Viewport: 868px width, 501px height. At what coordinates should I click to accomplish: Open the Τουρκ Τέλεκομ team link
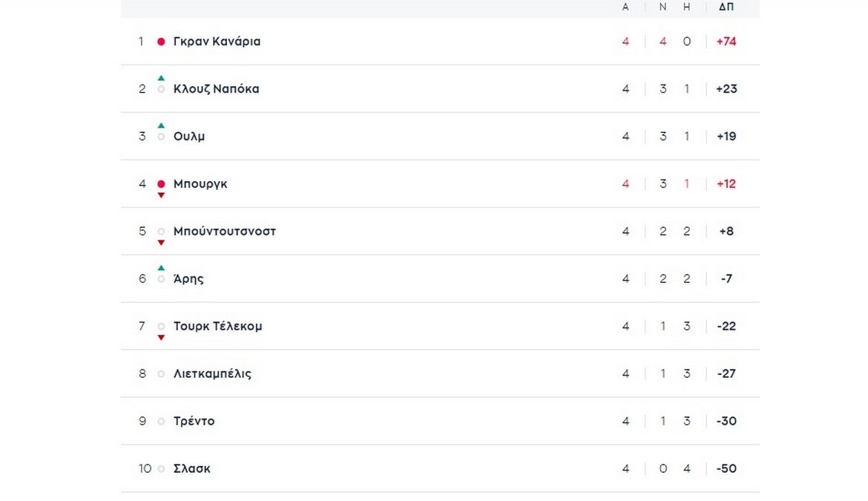click(217, 327)
